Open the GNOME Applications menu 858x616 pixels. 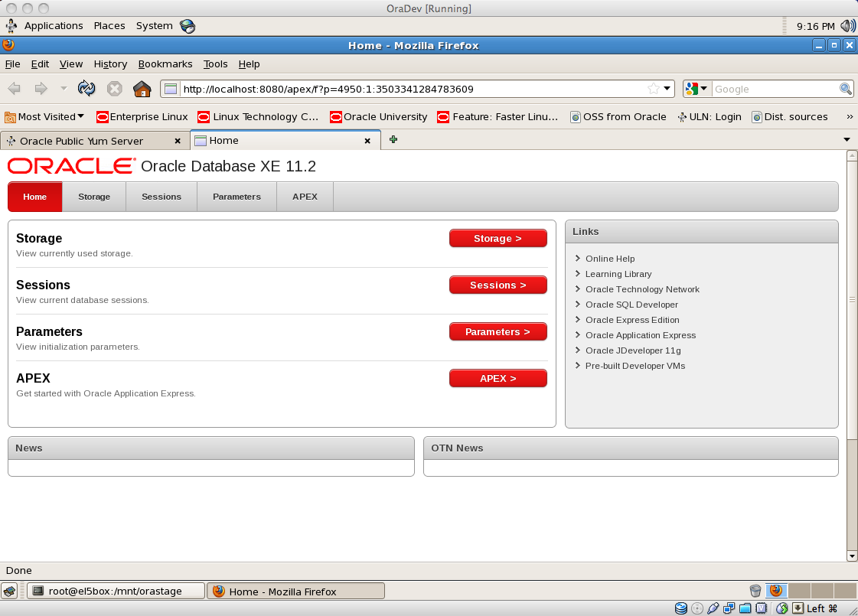[x=54, y=26]
